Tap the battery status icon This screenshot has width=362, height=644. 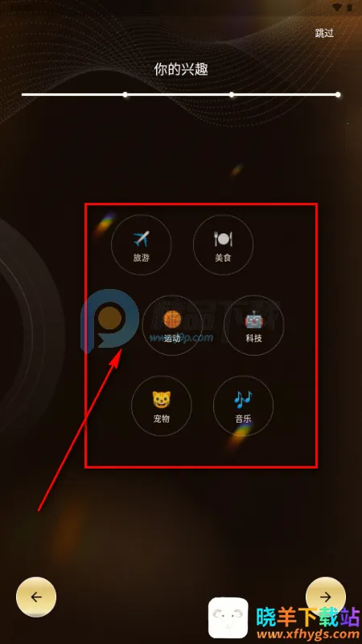348,7
